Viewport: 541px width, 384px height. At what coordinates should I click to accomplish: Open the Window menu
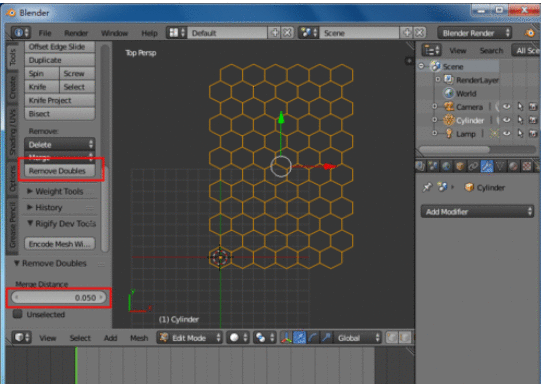click(114, 33)
